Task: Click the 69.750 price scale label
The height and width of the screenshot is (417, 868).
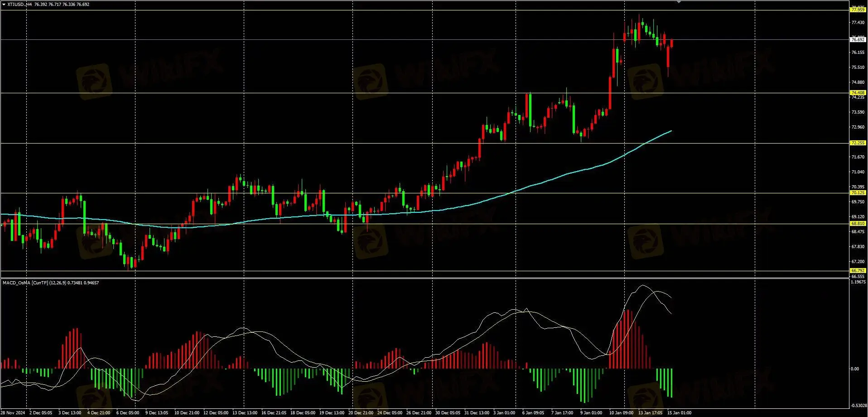Action: [x=858, y=202]
